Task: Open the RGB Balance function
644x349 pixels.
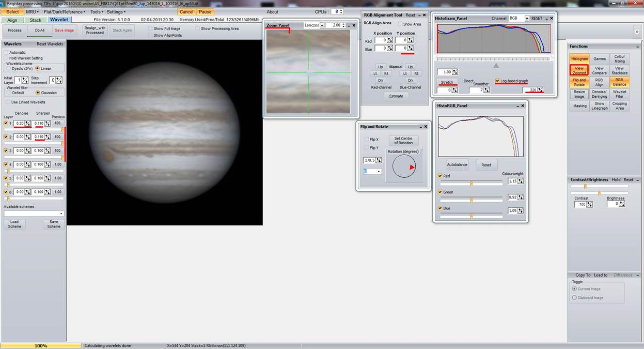Action: pyautogui.click(x=619, y=82)
